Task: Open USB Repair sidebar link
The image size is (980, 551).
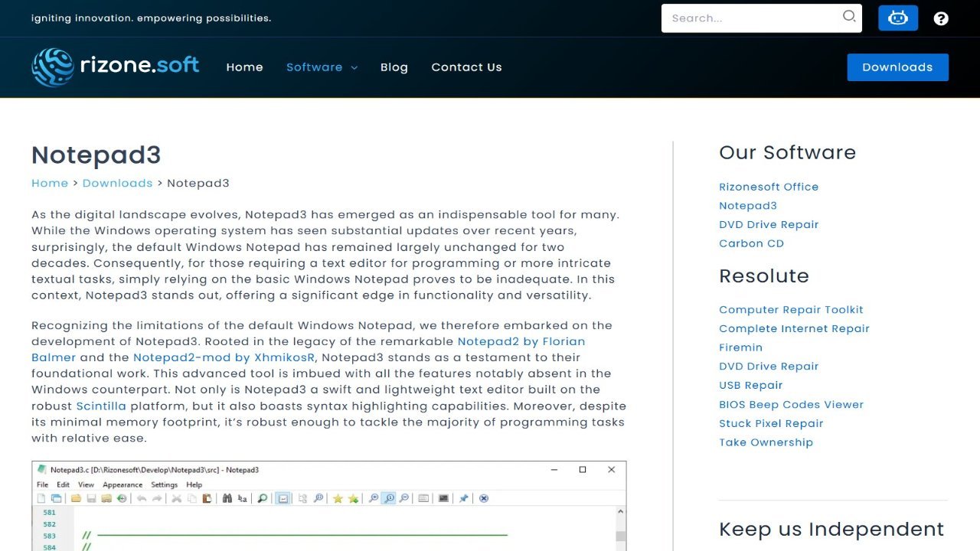Action: (750, 386)
